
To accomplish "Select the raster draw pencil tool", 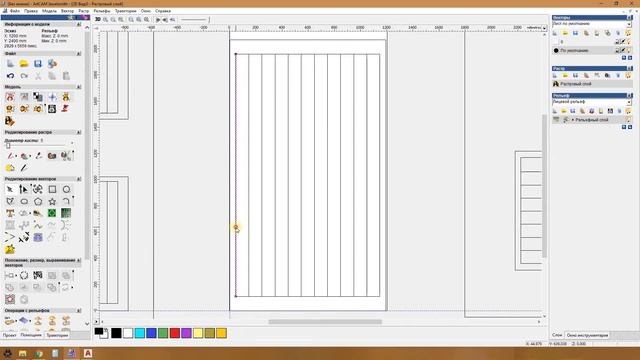I will pos(24,168).
